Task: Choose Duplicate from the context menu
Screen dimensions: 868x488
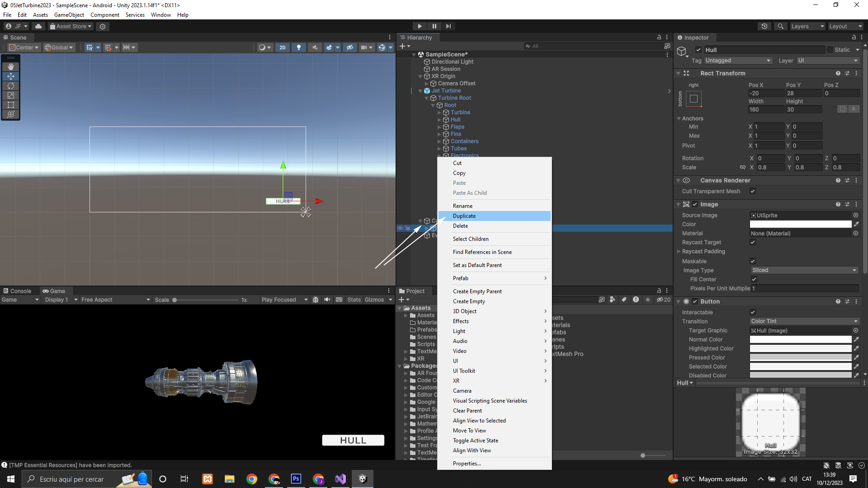Action: (x=464, y=216)
